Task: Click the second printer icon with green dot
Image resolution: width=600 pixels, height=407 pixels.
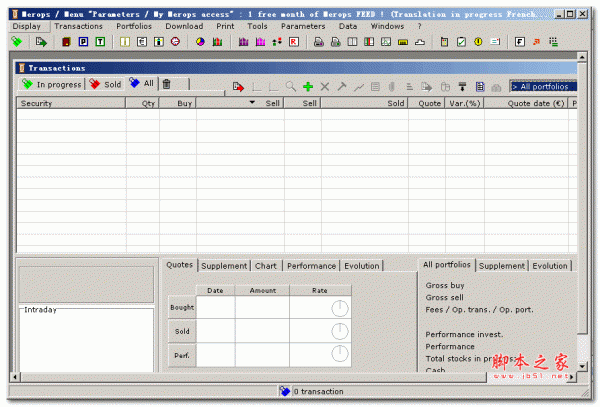Action: click(x=335, y=41)
